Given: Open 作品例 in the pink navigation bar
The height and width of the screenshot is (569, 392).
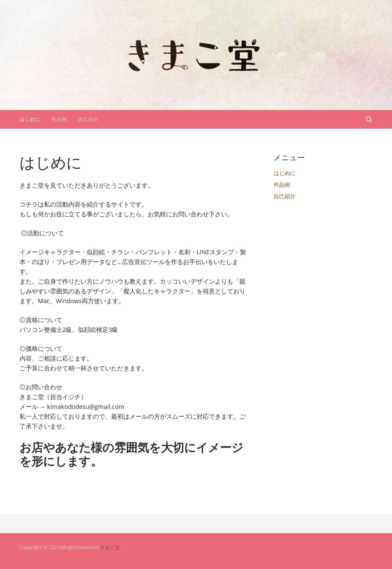Looking at the screenshot, I should pyautogui.click(x=59, y=119).
